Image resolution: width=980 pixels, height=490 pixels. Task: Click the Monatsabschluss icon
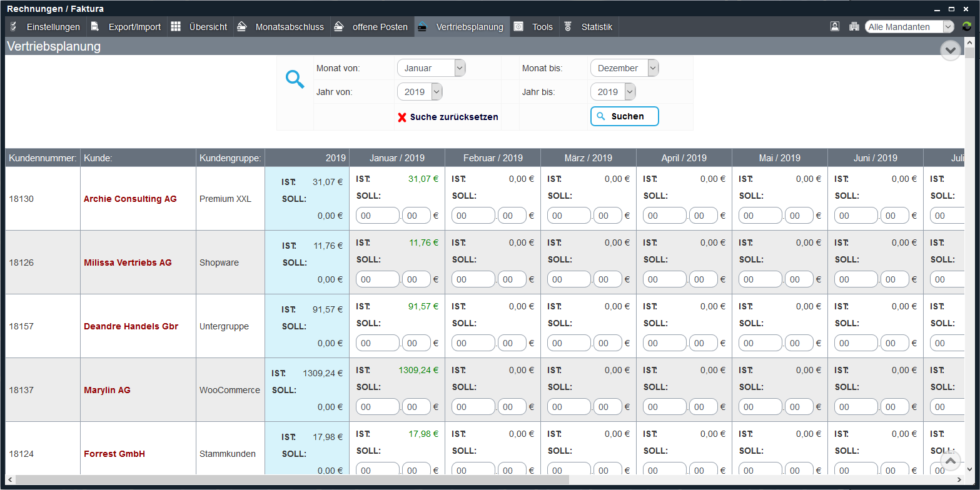coord(242,27)
